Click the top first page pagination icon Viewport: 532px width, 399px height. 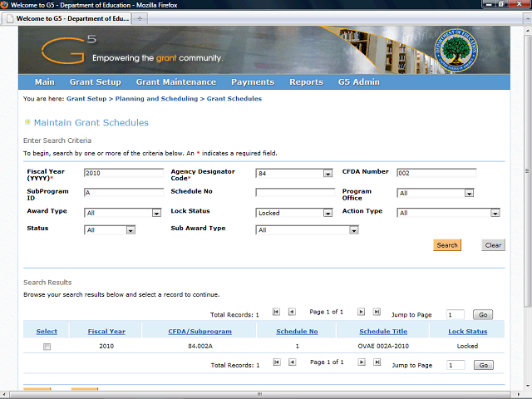tap(276, 313)
